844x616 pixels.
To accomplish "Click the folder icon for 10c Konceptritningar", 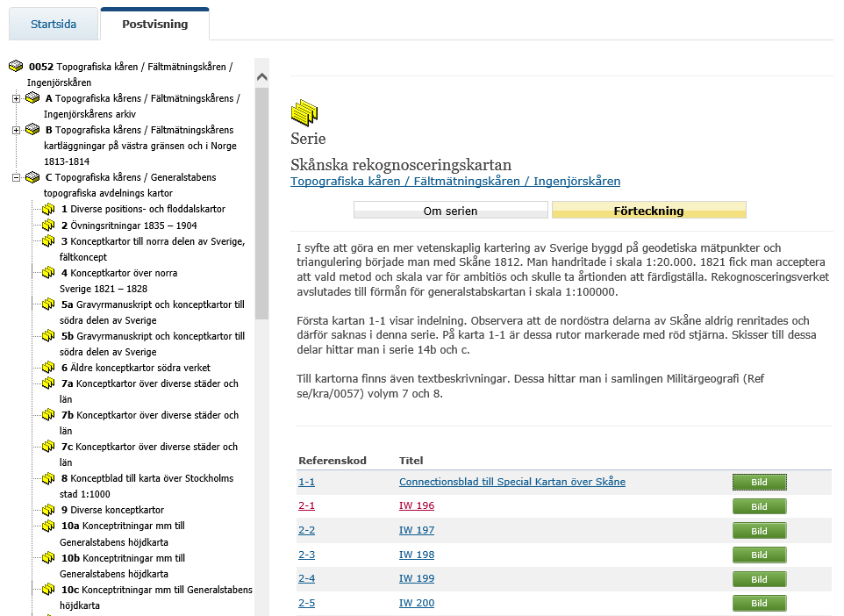I will [x=49, y=590].
